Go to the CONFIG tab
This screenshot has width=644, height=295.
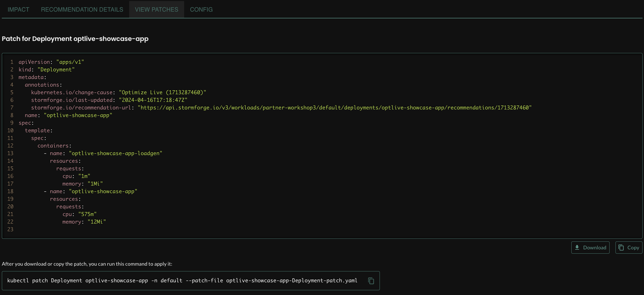tap(201, 9)
